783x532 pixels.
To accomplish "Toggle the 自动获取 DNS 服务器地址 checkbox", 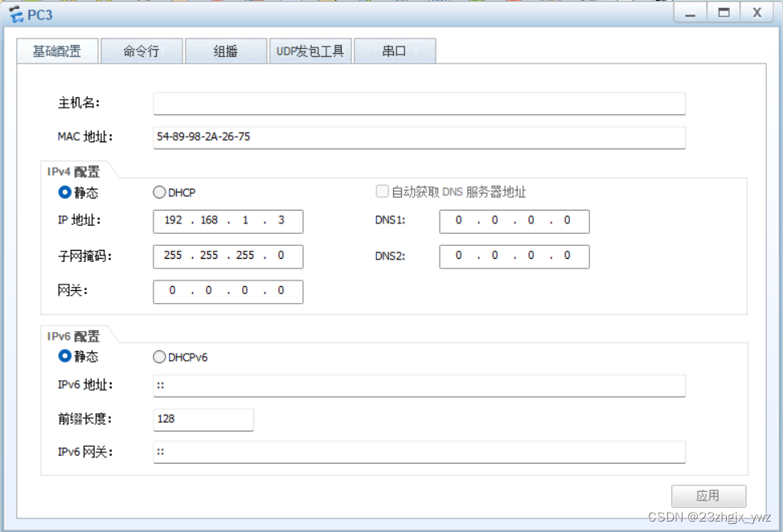I will coord(382,191).
